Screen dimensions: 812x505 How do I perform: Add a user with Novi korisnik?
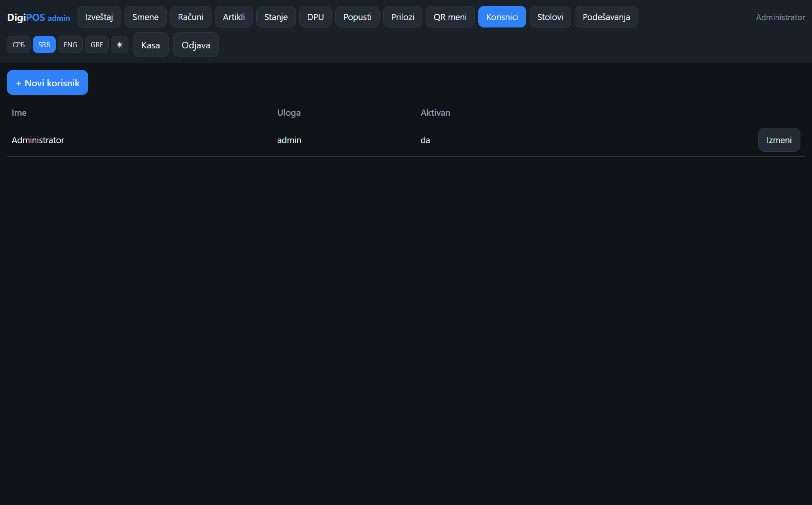(x=48, y=82)
